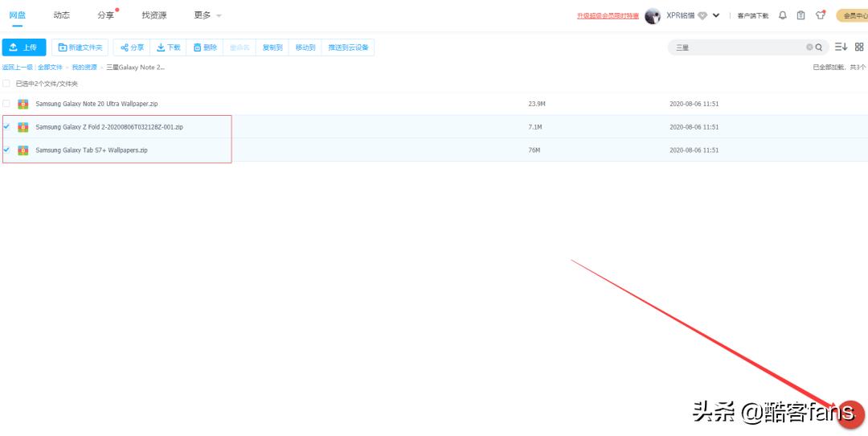Click the 76M size value
Screen dimensions: 868x436
point(534,150)
